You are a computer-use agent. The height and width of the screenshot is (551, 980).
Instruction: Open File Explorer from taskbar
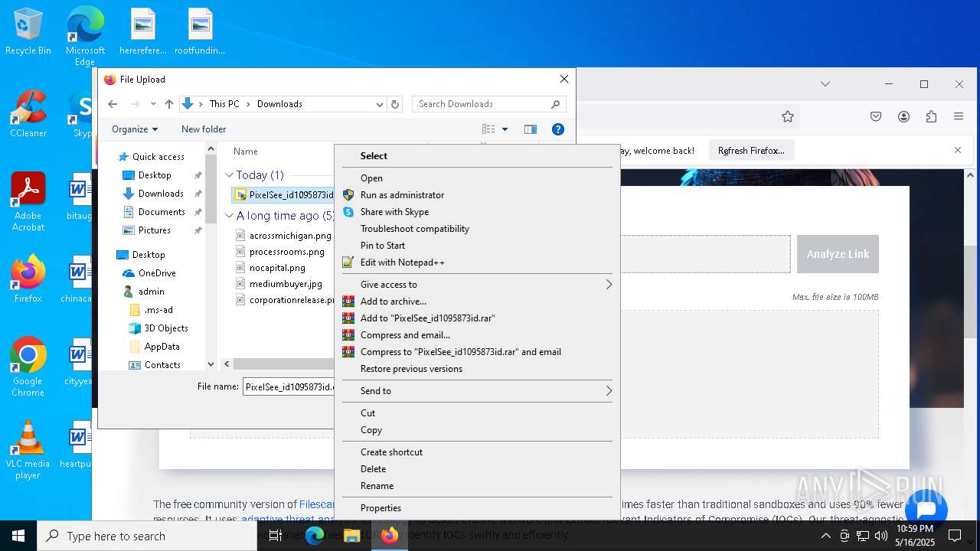point(352,536)
